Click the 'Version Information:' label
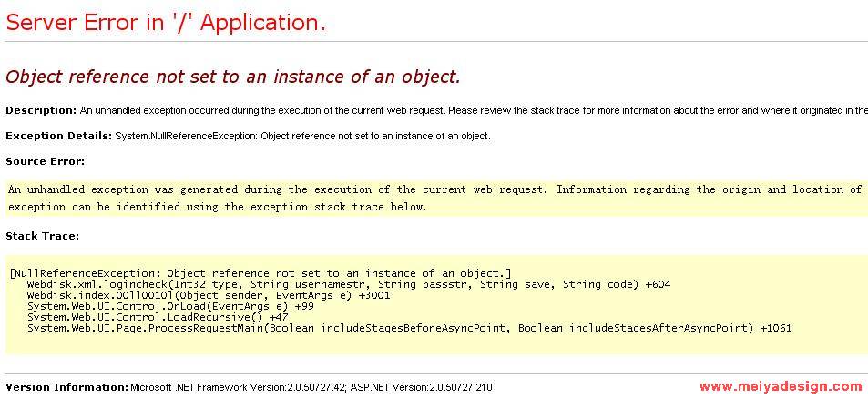This screenshot has height=399, width=868. [67, 387]
